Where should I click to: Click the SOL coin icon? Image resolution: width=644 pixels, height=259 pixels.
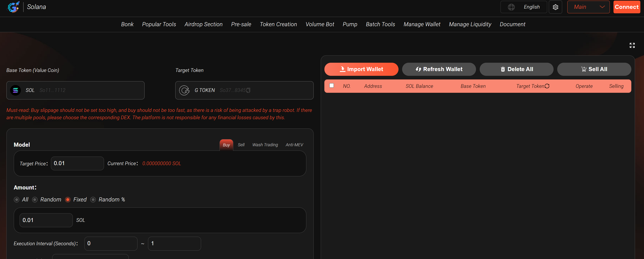[x=15, y=90]
